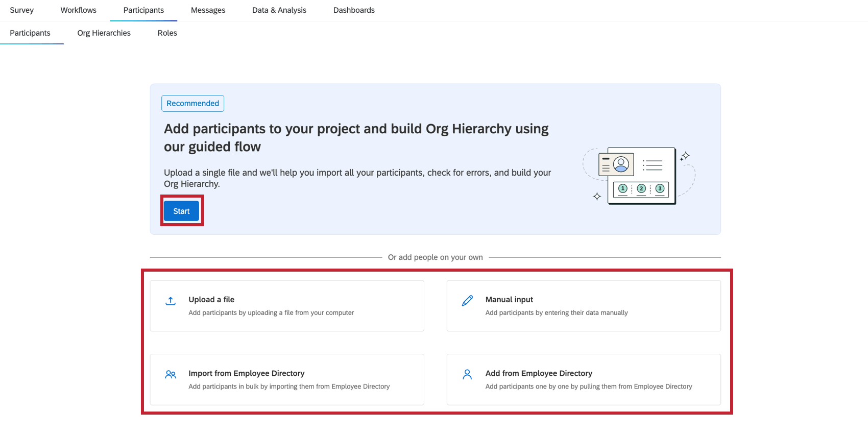Select Add from Employee Directory title
This screenshot has width=868, height=434.
pyautogui.click(x=539, y=373)
